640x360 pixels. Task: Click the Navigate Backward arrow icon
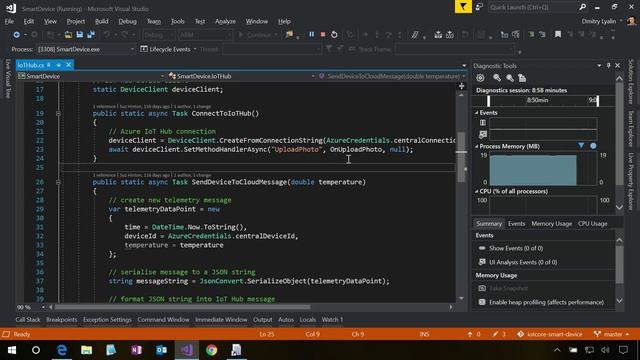click(x=16, y=35)
